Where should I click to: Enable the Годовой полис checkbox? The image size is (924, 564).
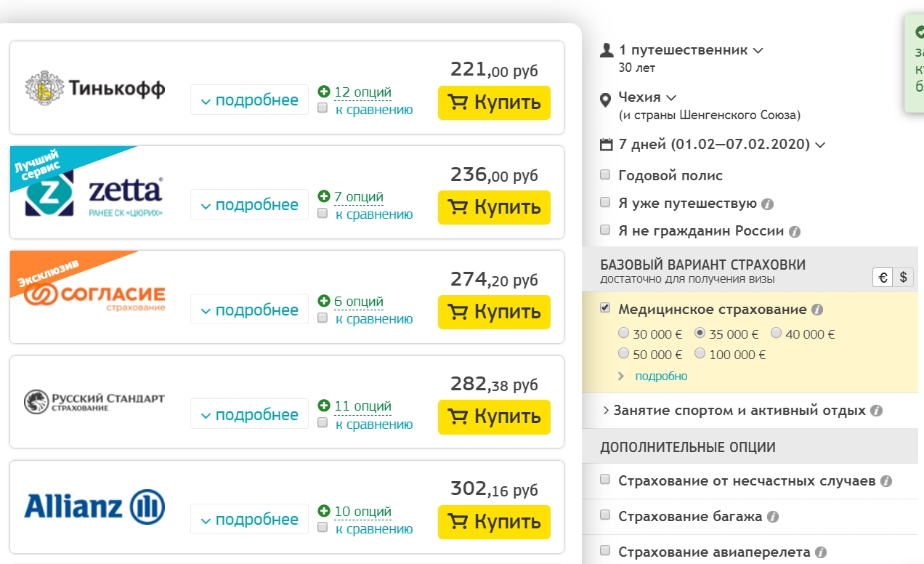(605, 175)
